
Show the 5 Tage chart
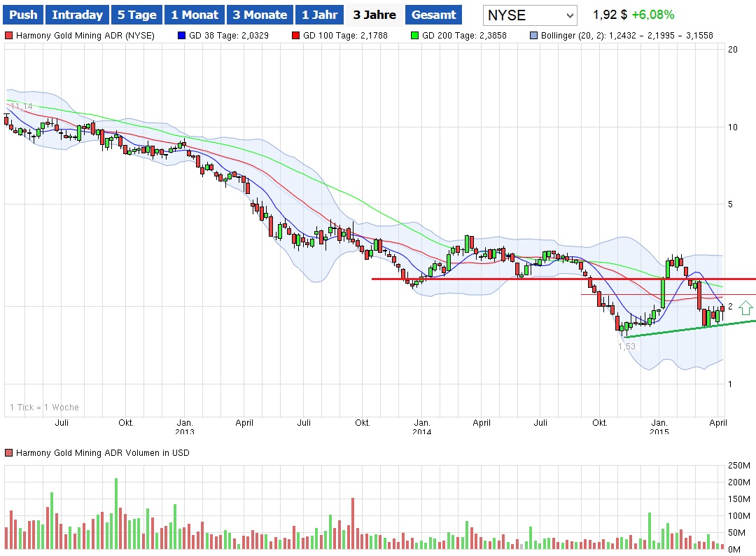(x=136, y=15)
